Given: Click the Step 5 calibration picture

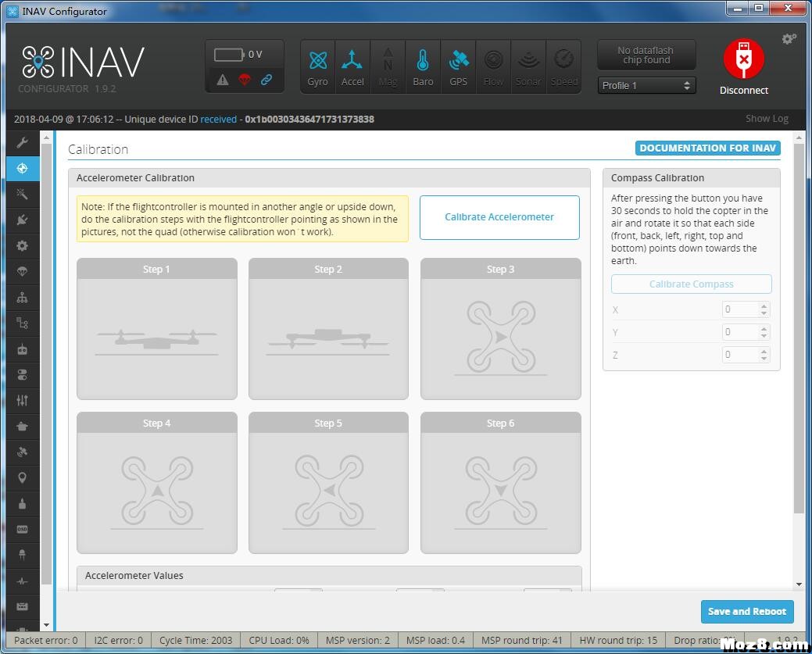Looking at the screenshot, I should click(x=328, y=483).
